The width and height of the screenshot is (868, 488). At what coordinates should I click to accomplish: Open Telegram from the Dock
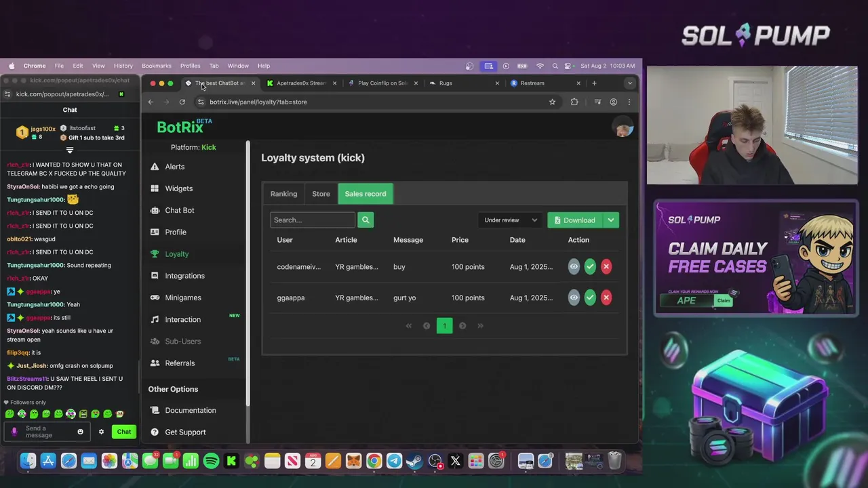394,462
